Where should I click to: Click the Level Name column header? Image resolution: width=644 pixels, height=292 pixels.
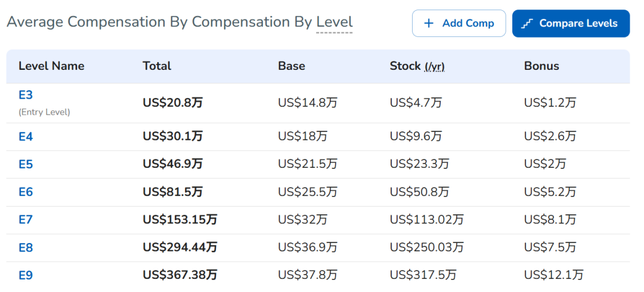click(x=51, y=66)
